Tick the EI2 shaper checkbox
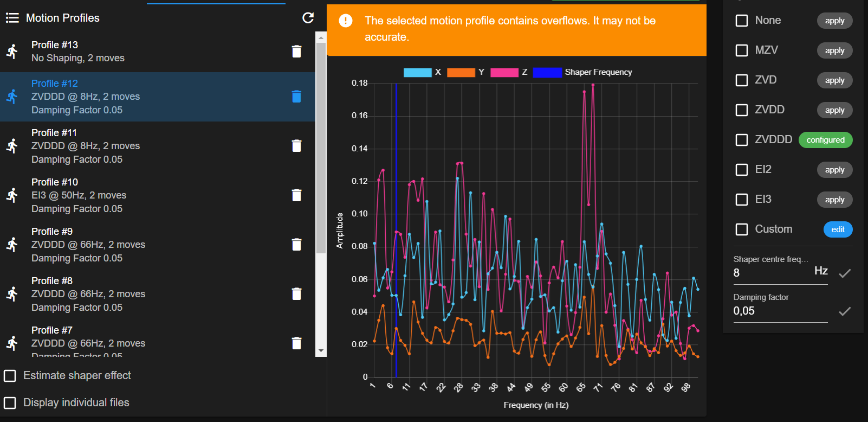The image size is (868, 422). tap(742, 170)
